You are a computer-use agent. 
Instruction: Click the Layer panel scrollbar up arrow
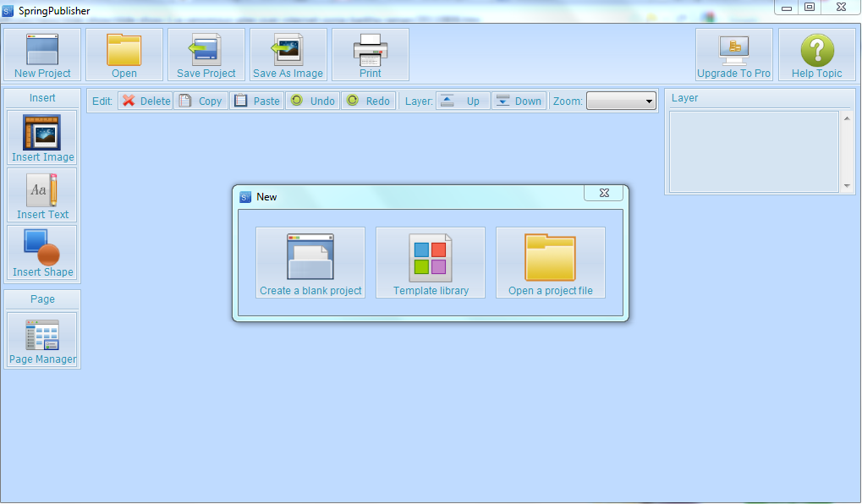[x=847, y=118]
